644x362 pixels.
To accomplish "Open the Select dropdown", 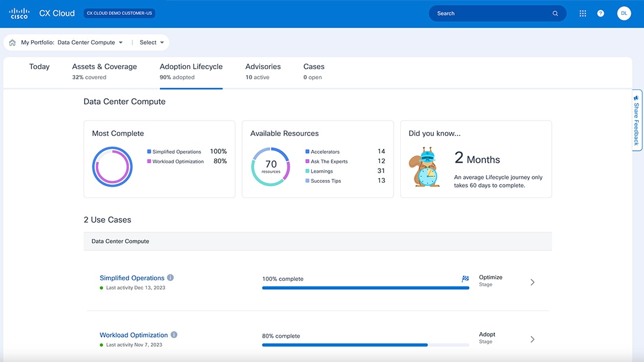I will coord(152,42).
